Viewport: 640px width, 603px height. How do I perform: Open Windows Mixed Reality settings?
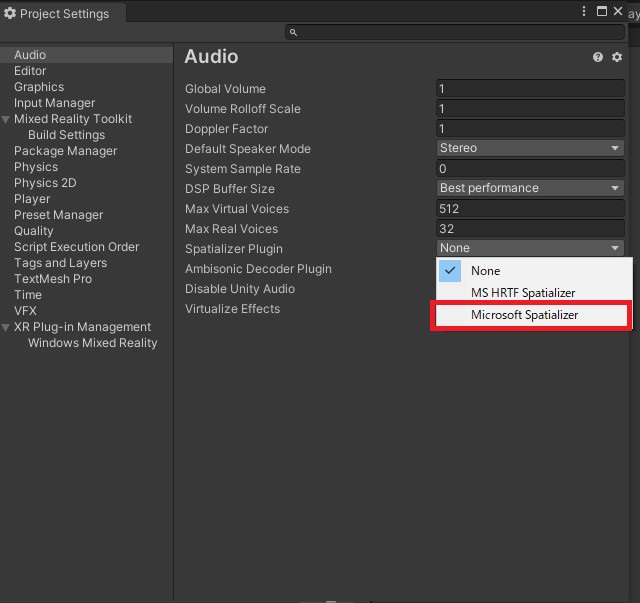point(92,343)
